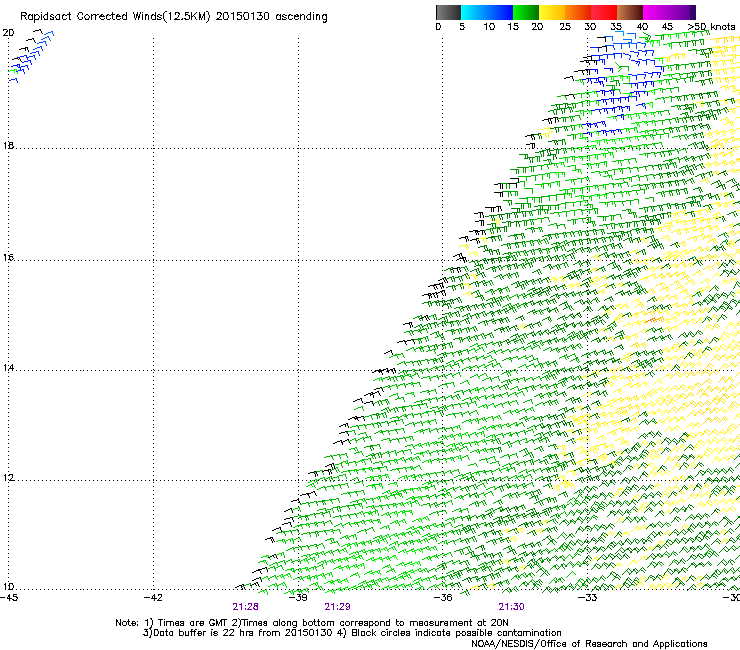Click the orange 25-30 knots legend color
The height and width of the screenshot is (650, 740).
(578, 12)
